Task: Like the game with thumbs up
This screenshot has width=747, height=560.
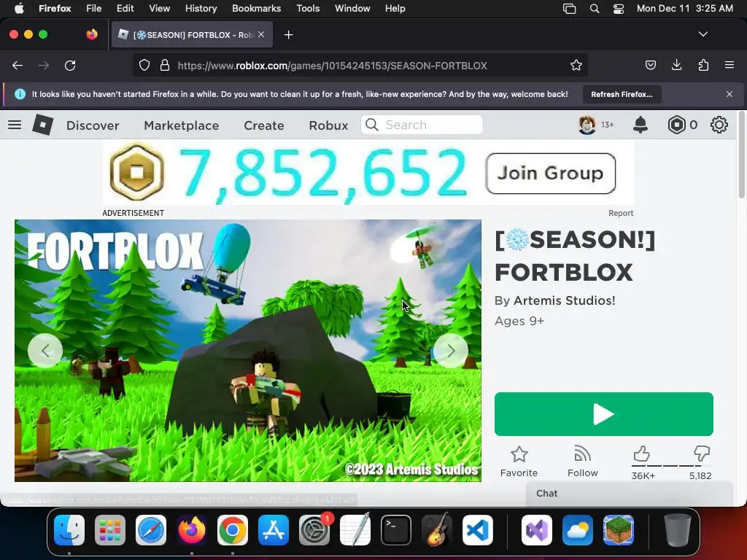Action: pyautogui.click(x=642, y=454)
